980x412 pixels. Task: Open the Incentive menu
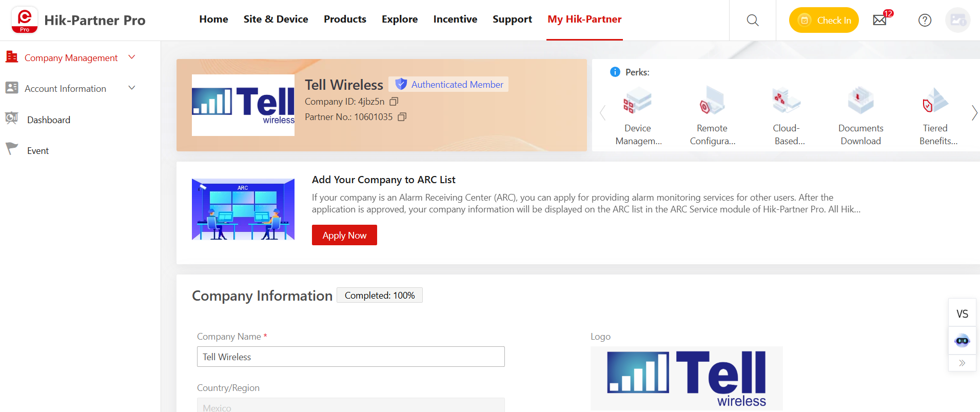point(455,19)
